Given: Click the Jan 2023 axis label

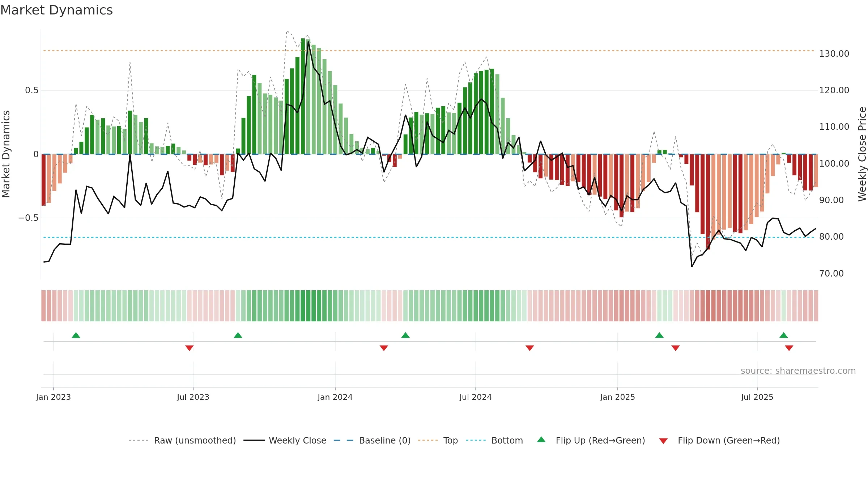Looking at the screenshot, I should coord(54,397).
